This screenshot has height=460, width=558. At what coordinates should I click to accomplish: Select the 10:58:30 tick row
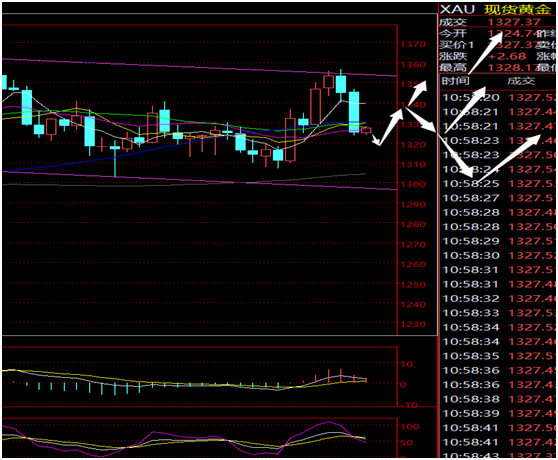click(498, 255)
